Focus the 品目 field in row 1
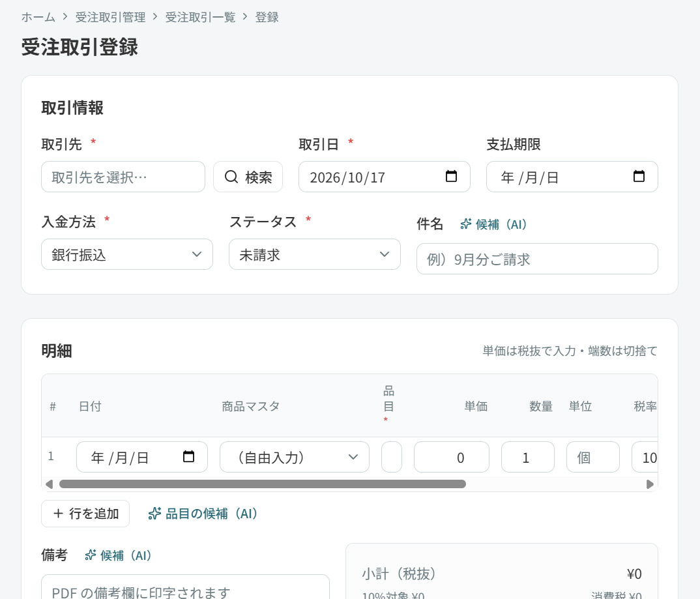 click(x=392, y=457)
